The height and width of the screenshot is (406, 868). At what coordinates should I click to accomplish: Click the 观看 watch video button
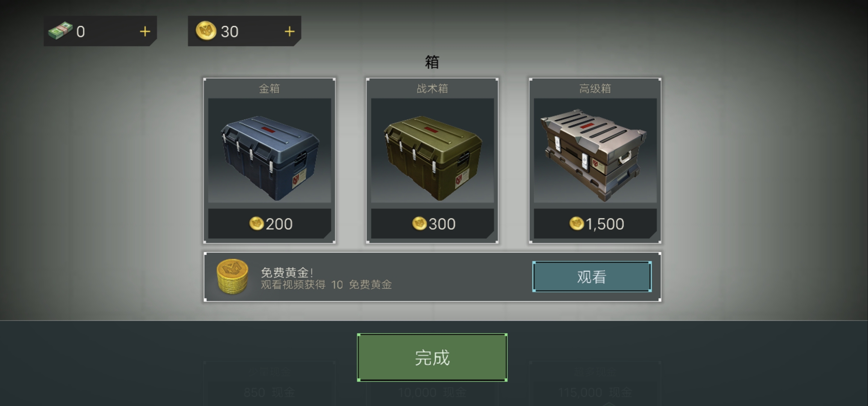click(592, 277)
